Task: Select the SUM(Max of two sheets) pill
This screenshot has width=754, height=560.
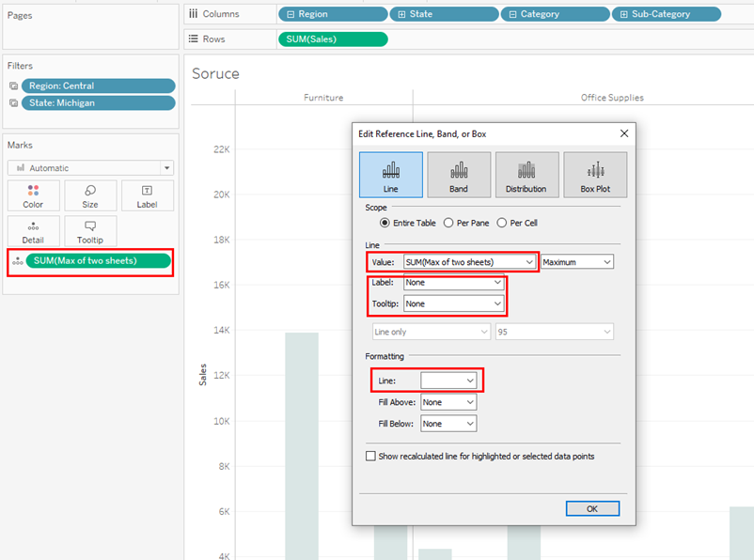Action: tap(99, 260)
